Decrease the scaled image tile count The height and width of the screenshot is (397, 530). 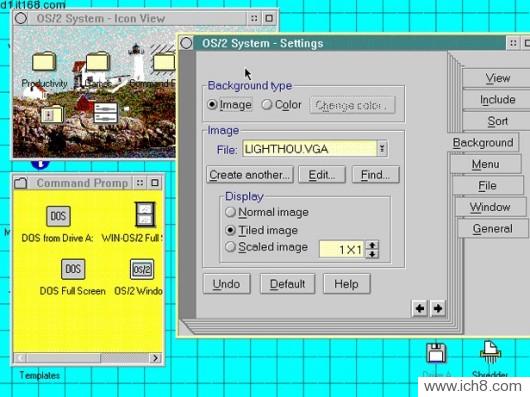click(372, 254)
